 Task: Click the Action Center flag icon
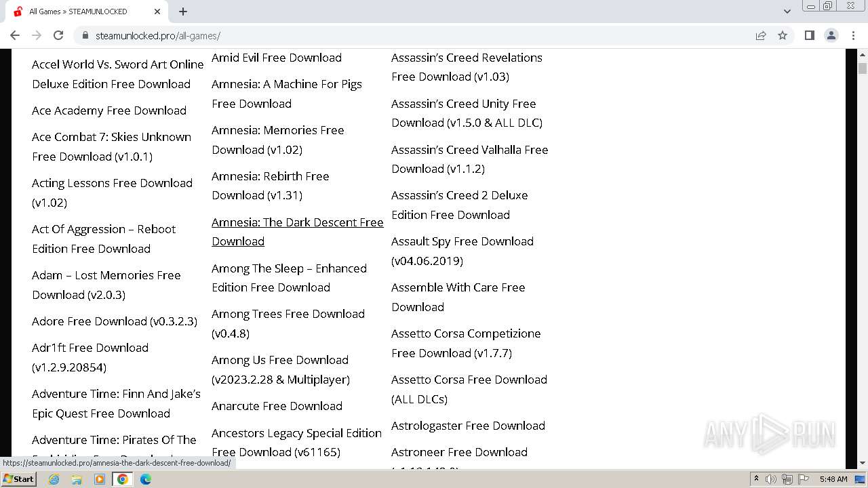(802, 479)
